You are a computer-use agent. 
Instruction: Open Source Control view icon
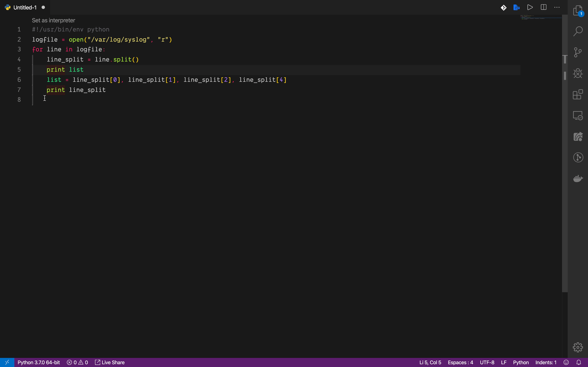pyautogui.click(x=578, y=52)
